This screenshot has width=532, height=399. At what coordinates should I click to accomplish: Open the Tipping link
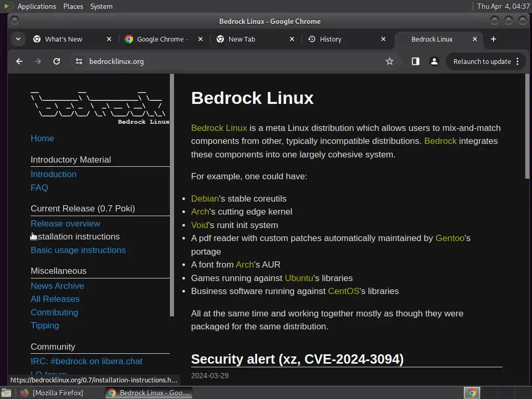click(x=45, y=325)
